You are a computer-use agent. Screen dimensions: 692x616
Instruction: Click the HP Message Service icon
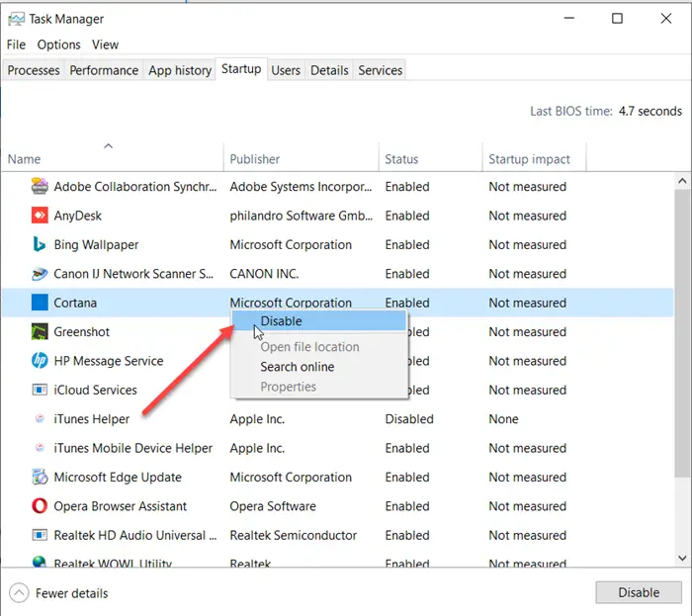(x=40, y=361)
